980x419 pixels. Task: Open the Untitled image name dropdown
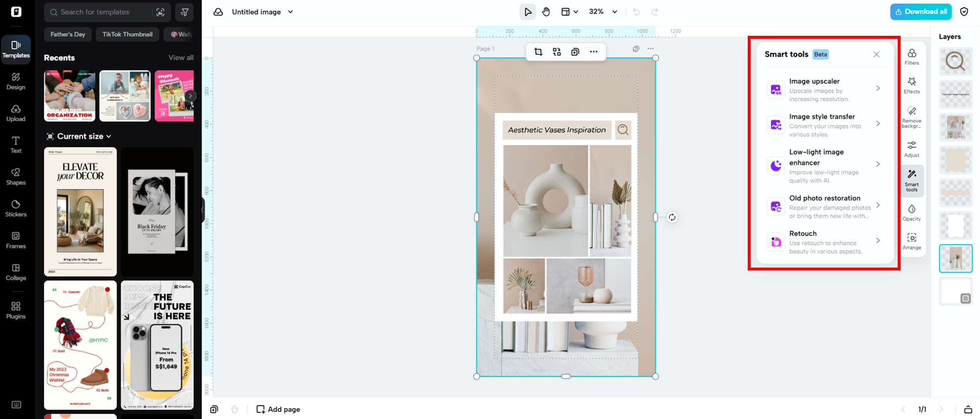[290, 12]
